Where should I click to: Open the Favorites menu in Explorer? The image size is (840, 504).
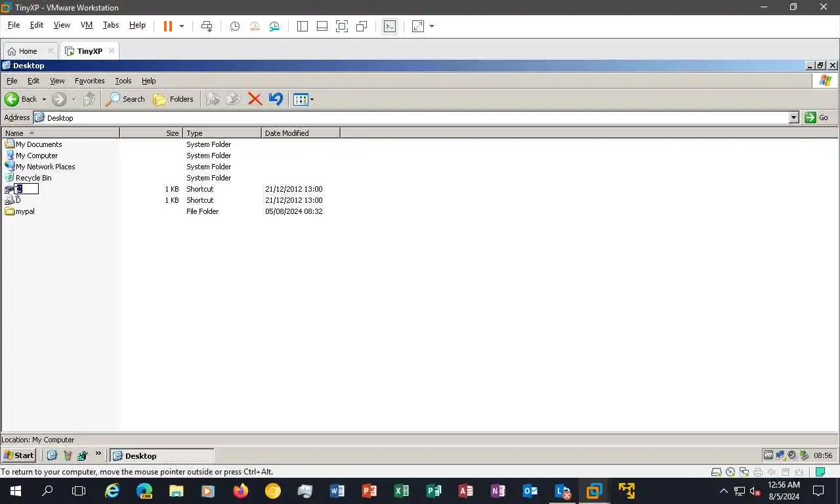(x=89, y=81)
